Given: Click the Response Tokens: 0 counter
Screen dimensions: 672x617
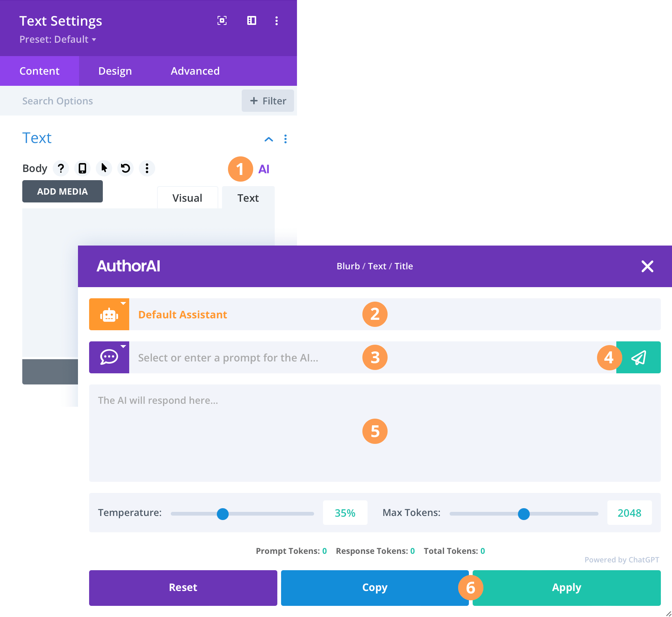Looking at the screenshot, I should pos(375,551).
